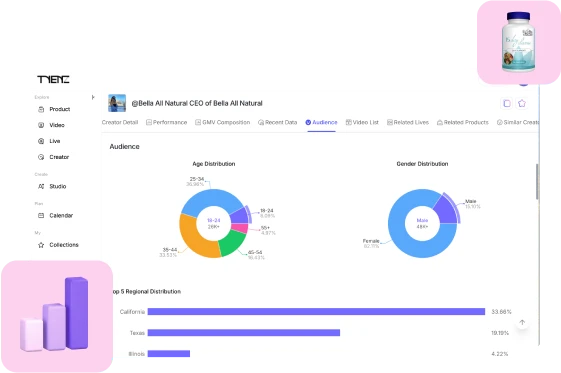Click the TYENZ logo

[x=53, y=79]
